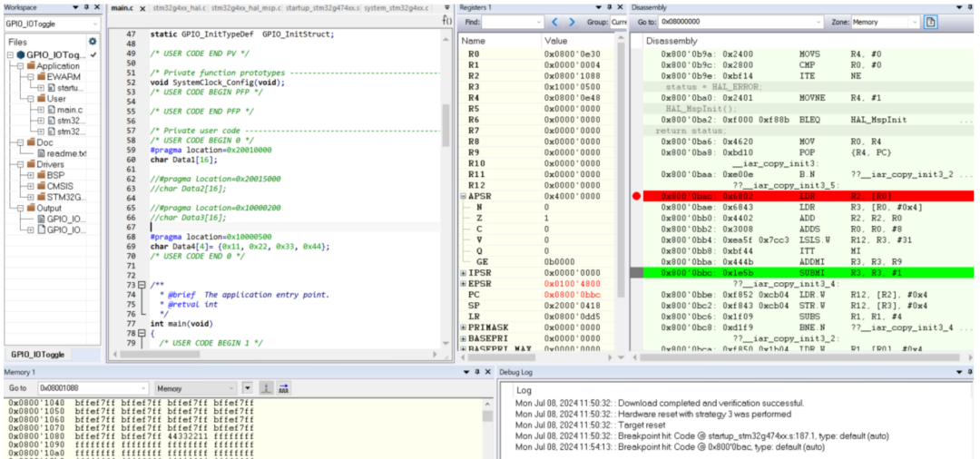Expand the IPSR register
This screenshot has height=459, width=980.
[x=463, y=273]
